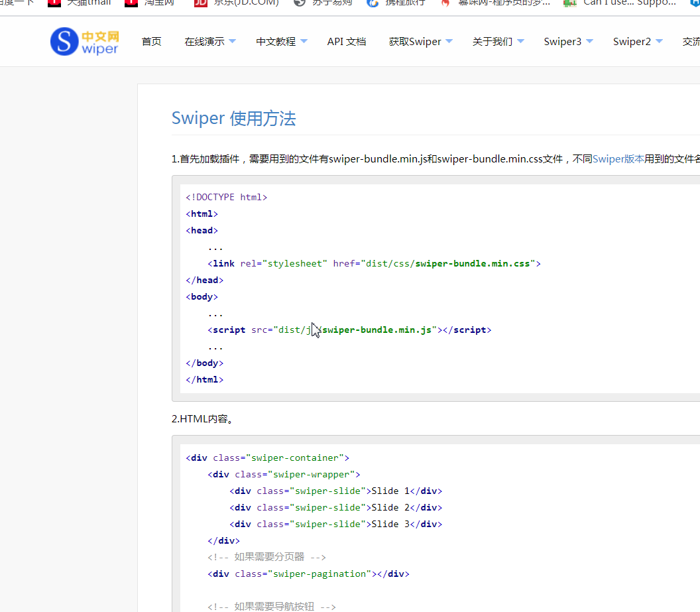Expand the Swiper2 dropdown arrow
Screen dimensions: 700x612
[x=659, y=42]
